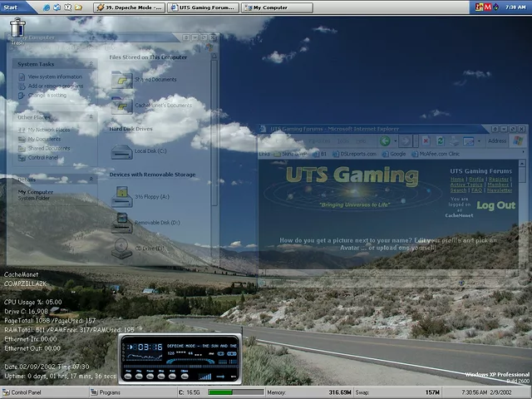
Task: Click the Google shortcut in Links bar
Action: point(397,154)
